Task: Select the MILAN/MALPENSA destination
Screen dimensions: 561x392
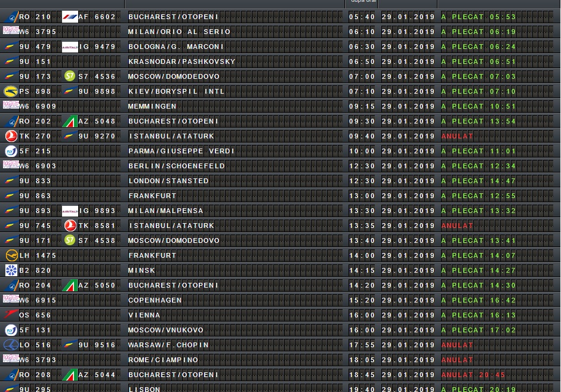Action: [x=166, y=211]
